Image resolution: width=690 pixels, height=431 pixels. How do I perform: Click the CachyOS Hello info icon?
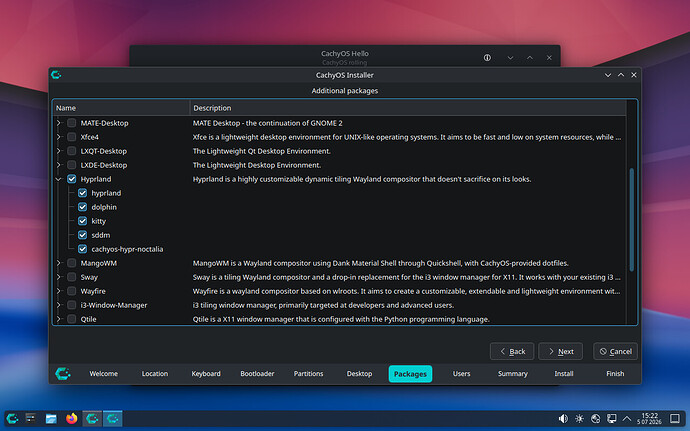point(487,58)
